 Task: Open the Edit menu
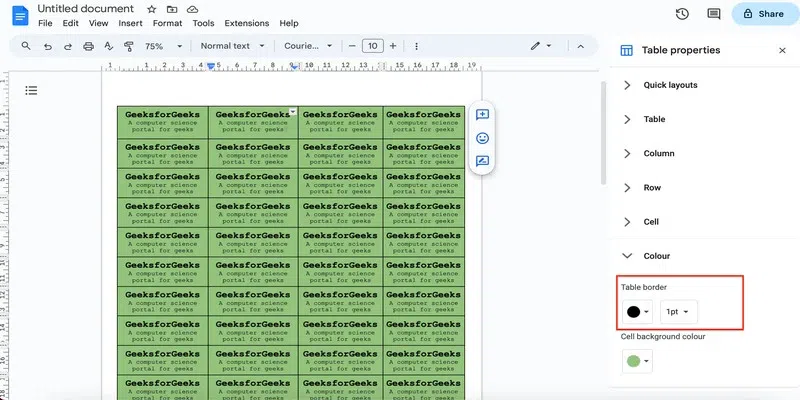click(x=70, y=23)
